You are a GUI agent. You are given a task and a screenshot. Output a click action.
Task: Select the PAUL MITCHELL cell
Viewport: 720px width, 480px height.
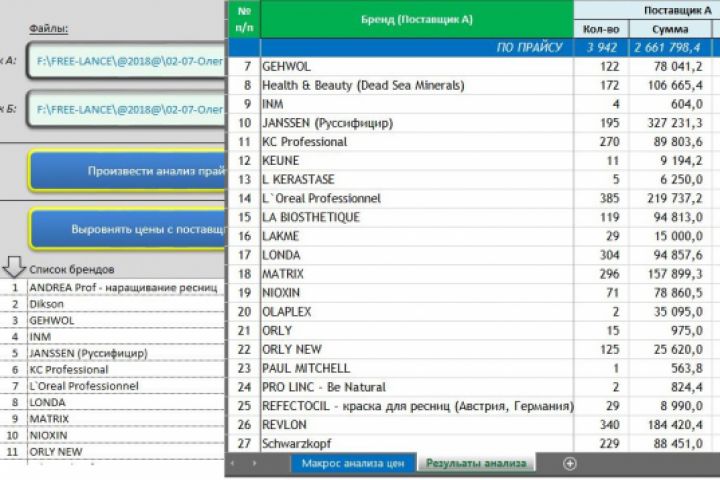click(x=417, y=368)
